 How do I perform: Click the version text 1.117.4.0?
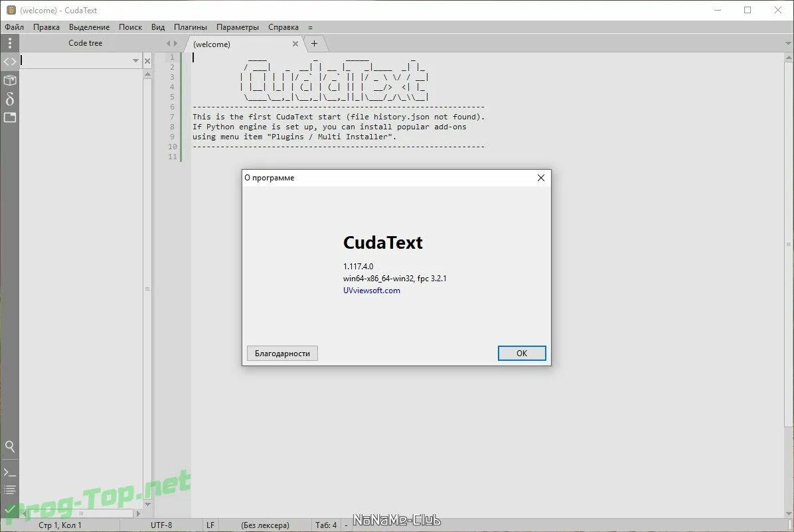pyautogui.click(x=358, y=266)
